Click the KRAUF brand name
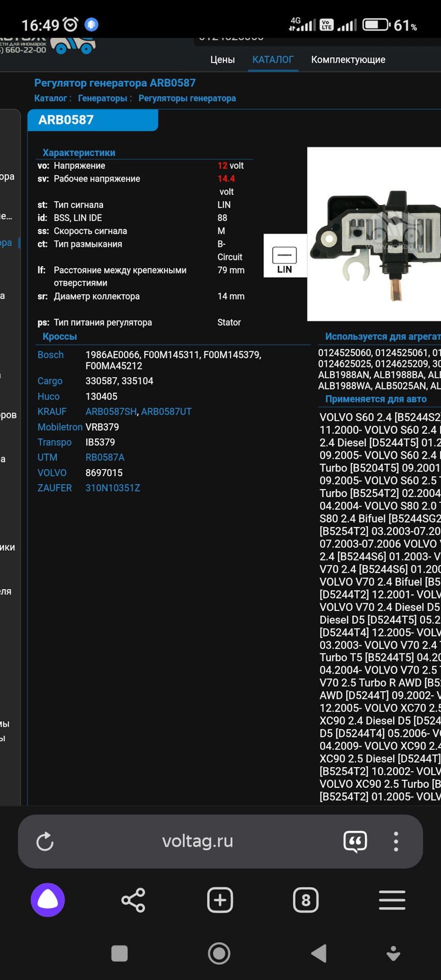 point(52,411)
